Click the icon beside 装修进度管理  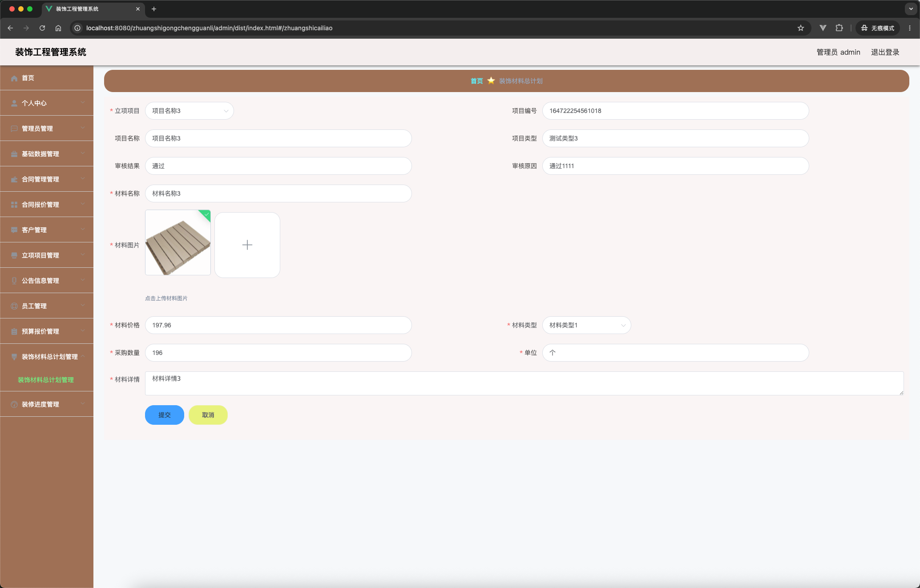point(14,404)
